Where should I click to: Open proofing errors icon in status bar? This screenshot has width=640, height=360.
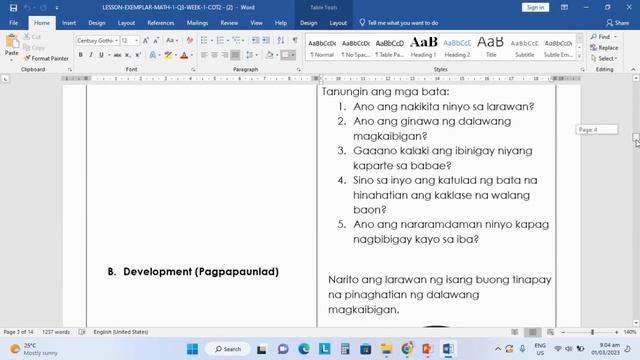pyautogui.click(x=82, y=332)
